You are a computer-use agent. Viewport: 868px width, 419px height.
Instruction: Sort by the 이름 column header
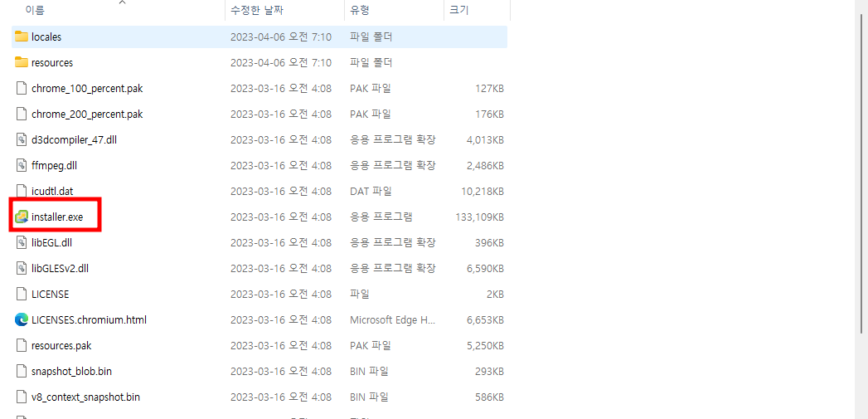pos(35,10)
